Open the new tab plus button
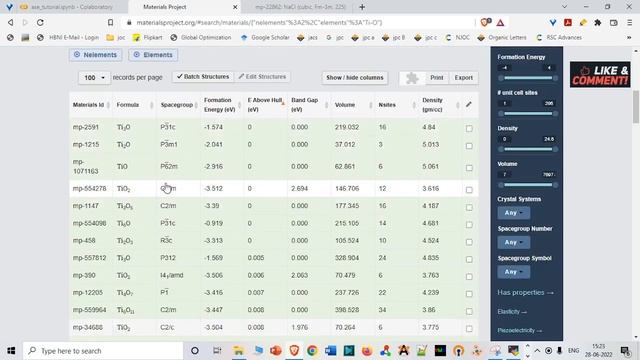The width and height of the screenshot is (640, 360). [x=362, y=7]
